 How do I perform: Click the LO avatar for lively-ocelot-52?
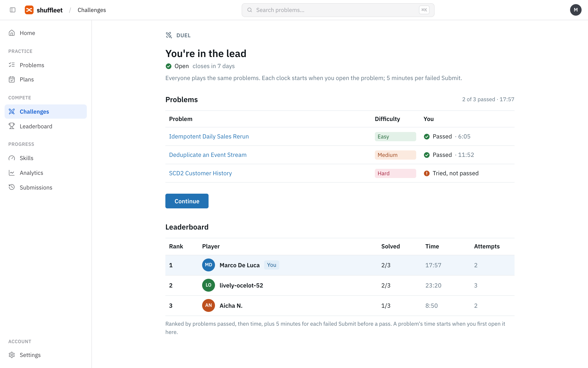(209, 285)
